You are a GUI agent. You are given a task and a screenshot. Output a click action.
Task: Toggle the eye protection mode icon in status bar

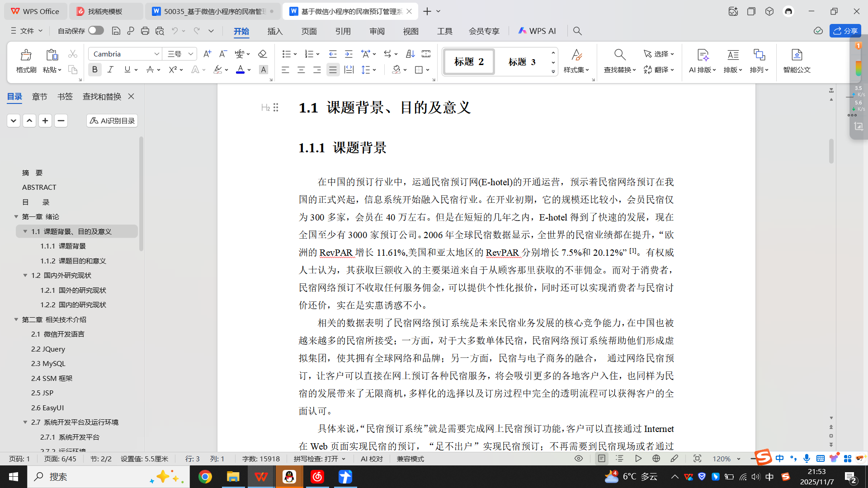578,459
